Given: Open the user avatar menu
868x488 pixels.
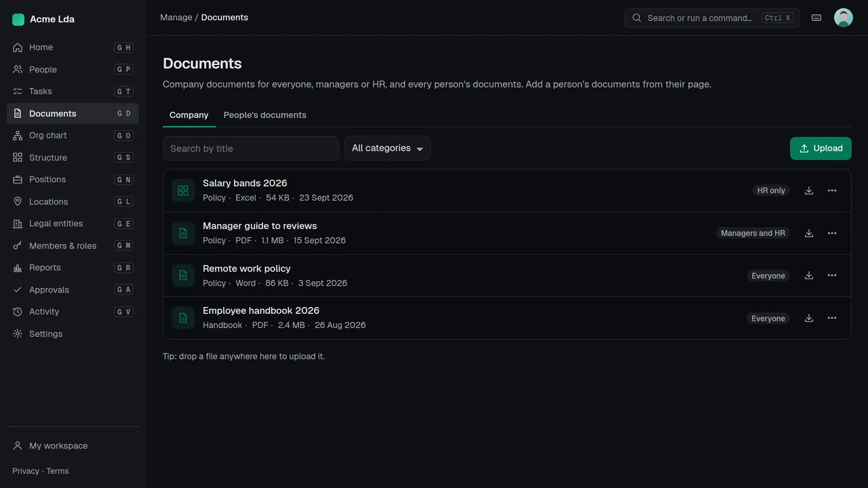Looking at the screenshot, I should pyautogui.click(x=844, y=18).
